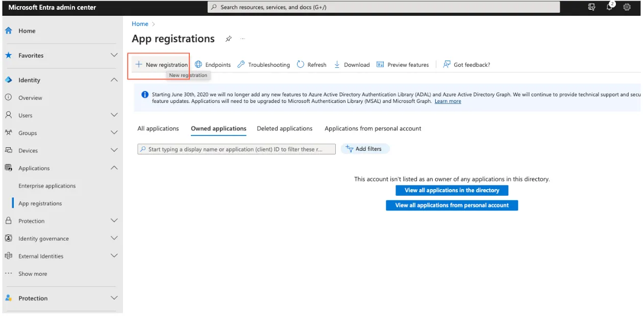The height and width of the screenshot is (319, 644).
Task: Click the bottom Protection section user-shield icon
Action: (8, 298)
